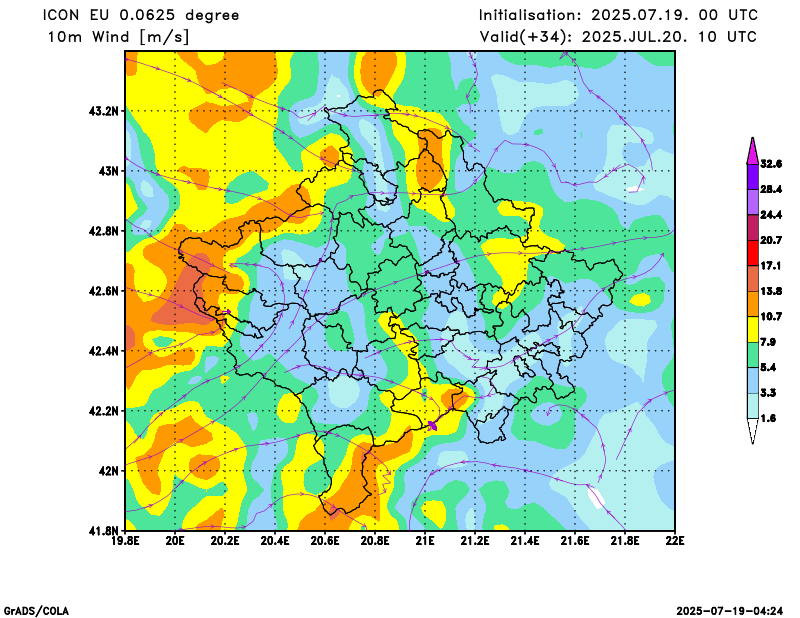
Task: Click the 21.6E longitude label
Action: point(575,541)
